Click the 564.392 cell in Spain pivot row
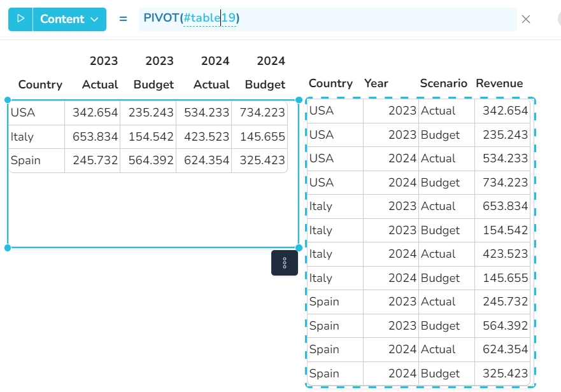561x392 pixels. click(x=151, y=160)
